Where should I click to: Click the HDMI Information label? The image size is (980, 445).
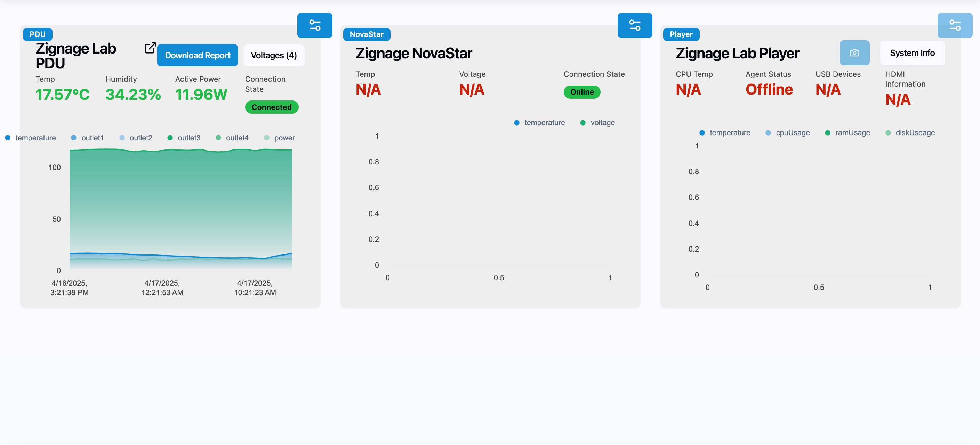pyautogui.click(x=905, y=79)
